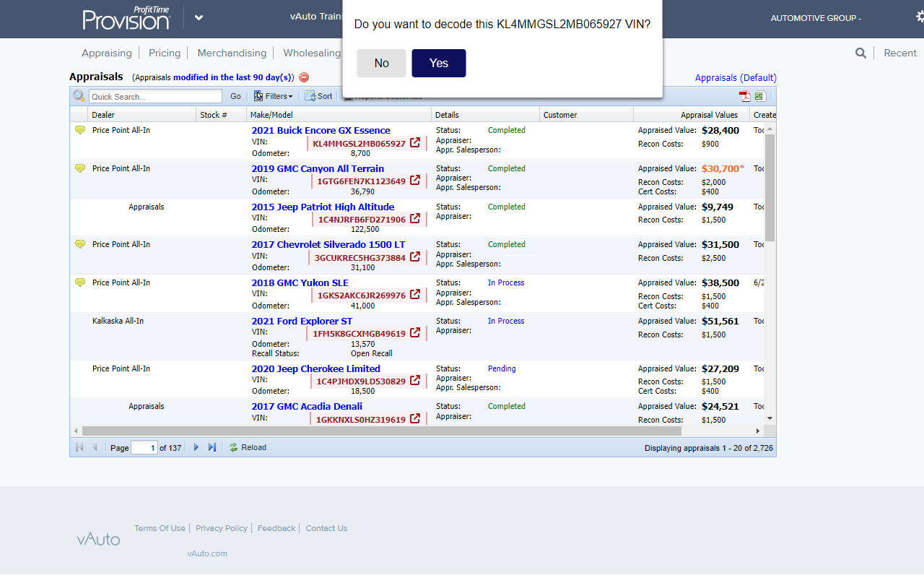924x578 pixels.
Task: Click the search magnifier in the top navigation
Action: [860, 53]
